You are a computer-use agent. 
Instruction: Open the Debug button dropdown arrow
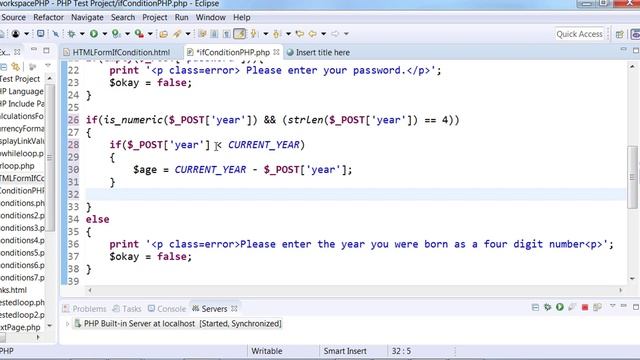point(82,34)
